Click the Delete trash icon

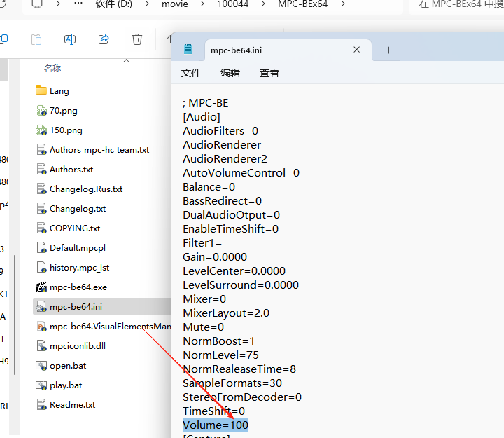pos(137,39)
